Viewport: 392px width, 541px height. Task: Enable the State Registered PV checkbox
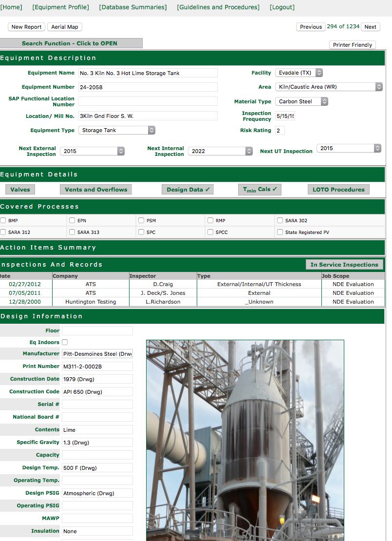[280, 232]
